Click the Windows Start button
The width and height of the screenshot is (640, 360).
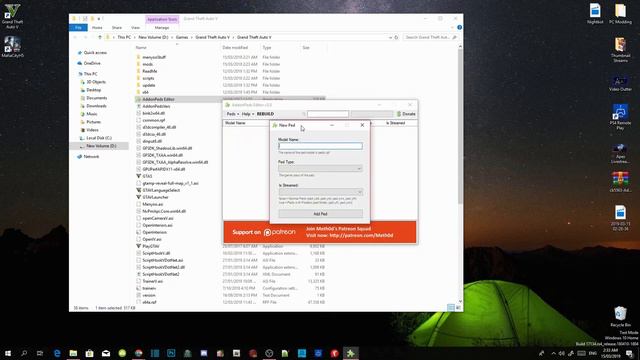[8, 353]
